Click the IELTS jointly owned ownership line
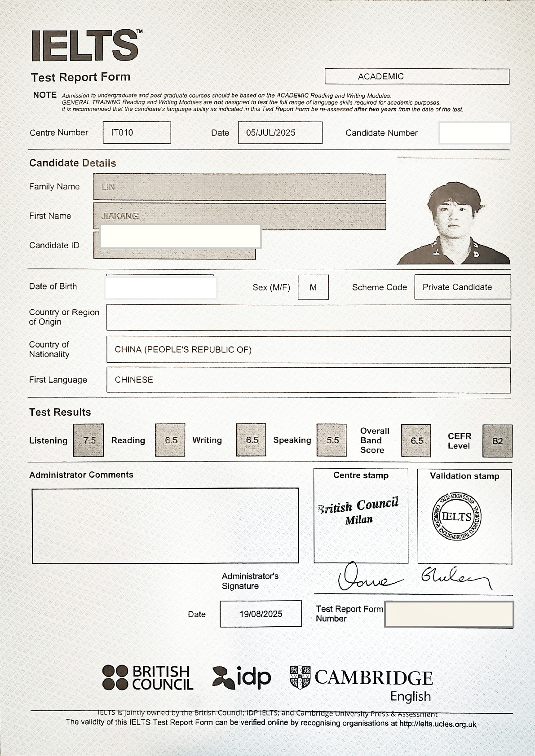 [268, 713]
